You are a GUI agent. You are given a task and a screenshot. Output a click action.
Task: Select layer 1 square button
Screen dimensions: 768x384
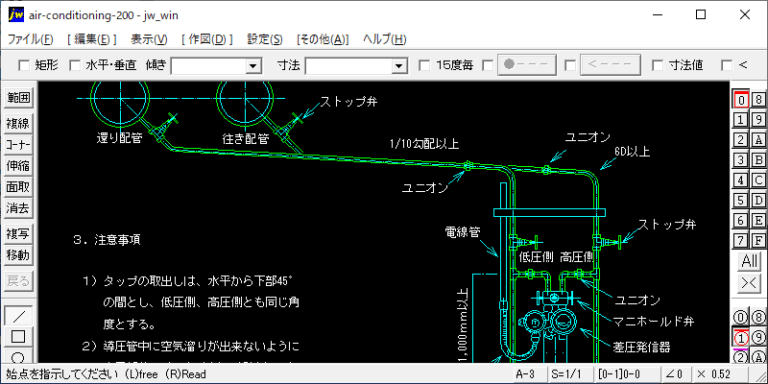[x=741, y=120]
